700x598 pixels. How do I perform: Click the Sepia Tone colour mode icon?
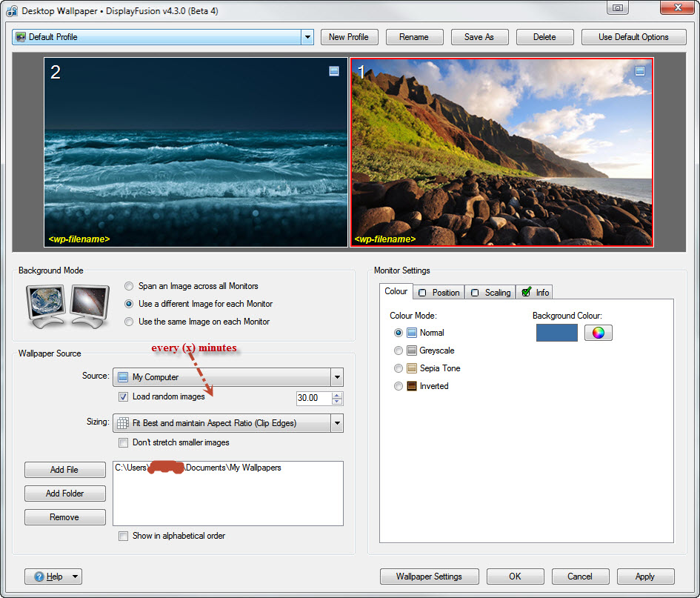point(412,368)
